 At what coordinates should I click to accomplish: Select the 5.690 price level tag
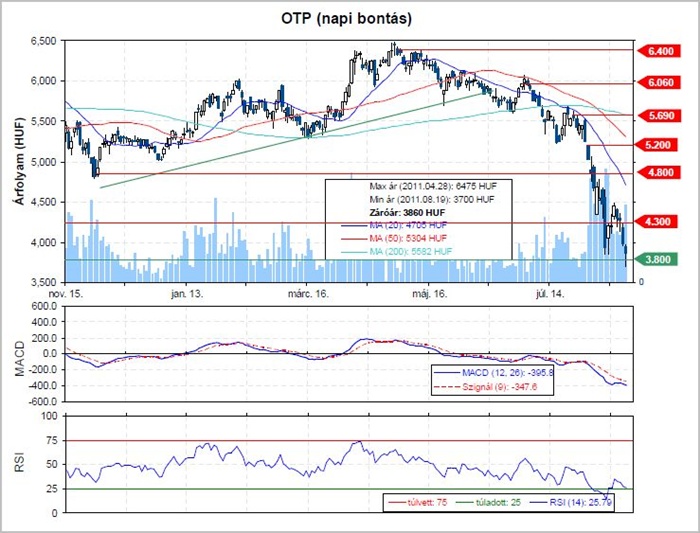tap(658, 116)
